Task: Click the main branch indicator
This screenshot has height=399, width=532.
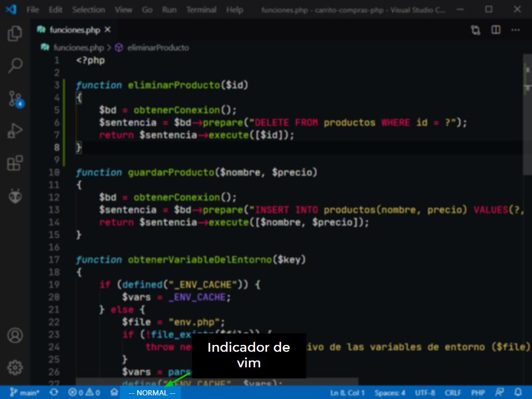Action: tap(25, 393)
